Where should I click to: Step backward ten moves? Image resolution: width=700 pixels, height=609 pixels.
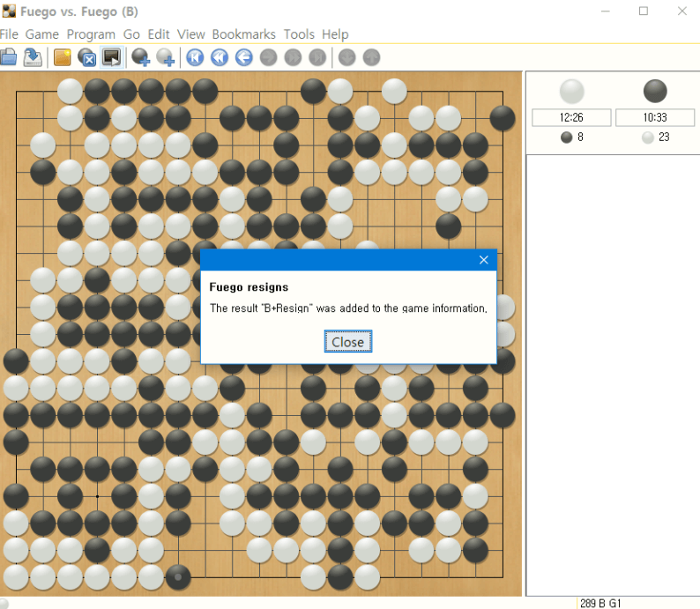click(x=220, y=57)
